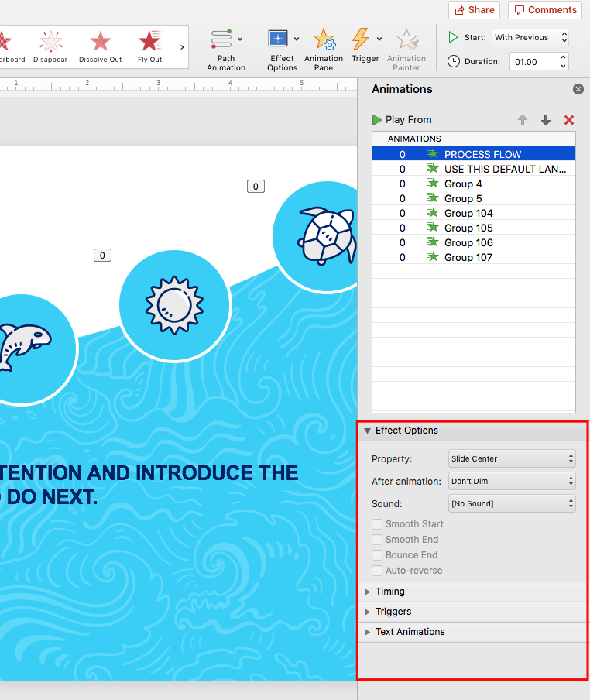Viewport: 590px width, 700px height.
Task: Move the animation up with the arrow
Action: [x=523, y=120]
